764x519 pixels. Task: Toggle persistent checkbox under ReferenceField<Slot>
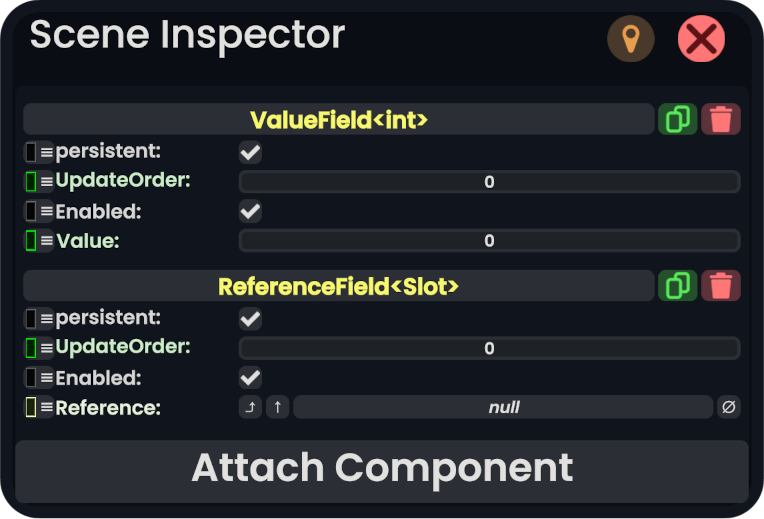[250, 319]
